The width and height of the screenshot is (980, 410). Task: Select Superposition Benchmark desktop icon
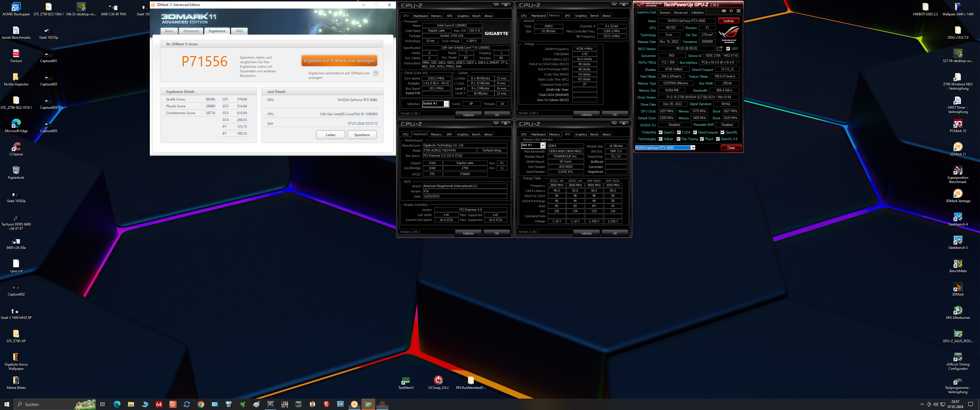pyautogui.click(x=957, y=175)
